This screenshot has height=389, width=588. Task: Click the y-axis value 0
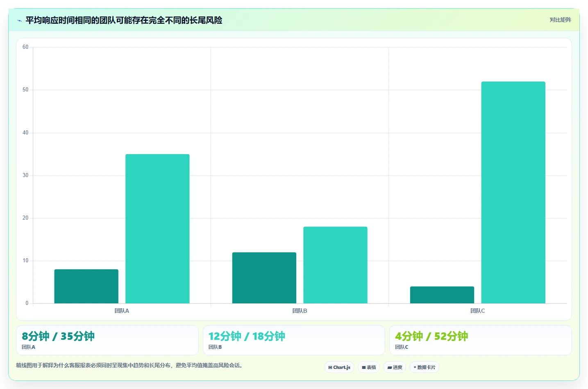[x=27, y=303]
